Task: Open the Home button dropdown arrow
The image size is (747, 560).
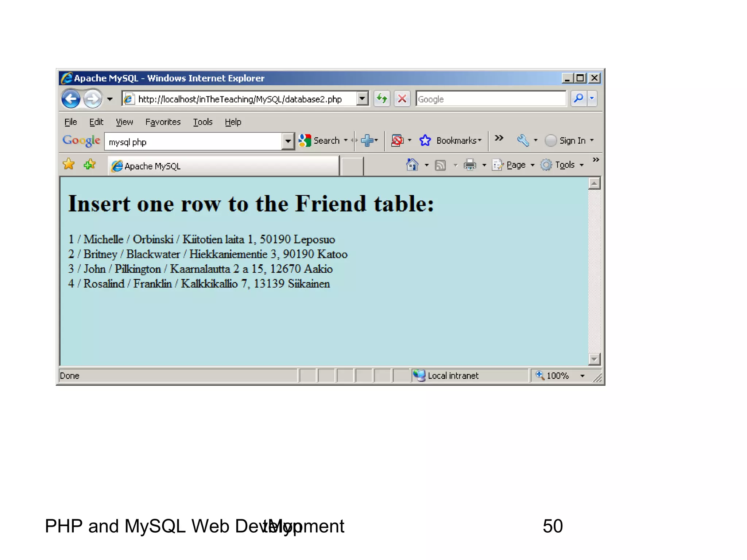Action: (427, 165)
